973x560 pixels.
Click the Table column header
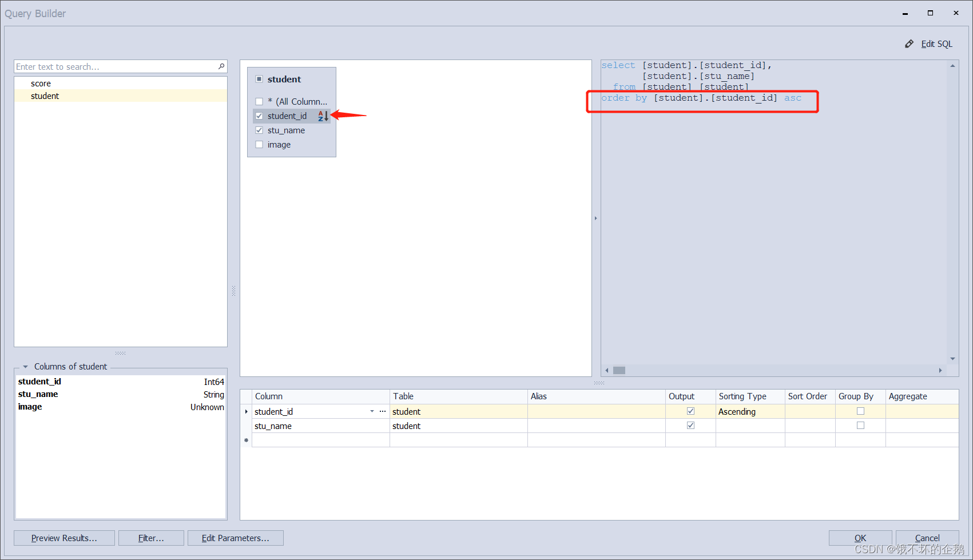459,396
